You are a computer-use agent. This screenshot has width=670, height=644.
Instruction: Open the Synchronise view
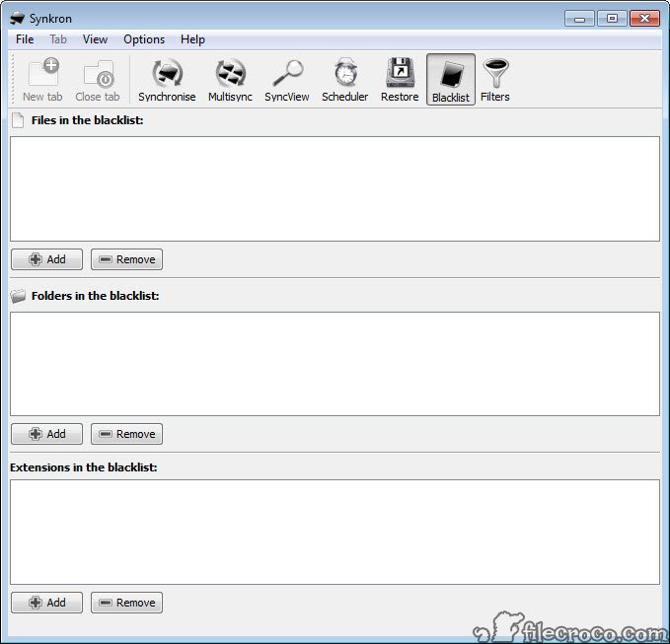point(167,80)
